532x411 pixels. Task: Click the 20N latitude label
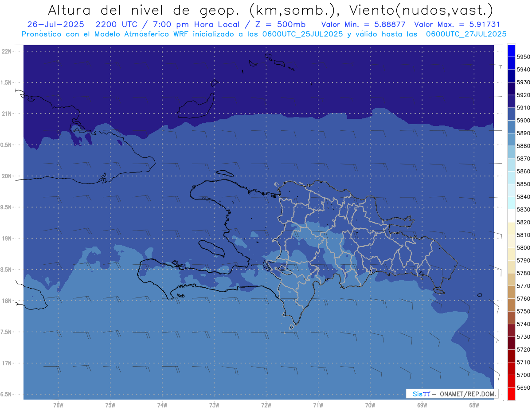[7, 176]
